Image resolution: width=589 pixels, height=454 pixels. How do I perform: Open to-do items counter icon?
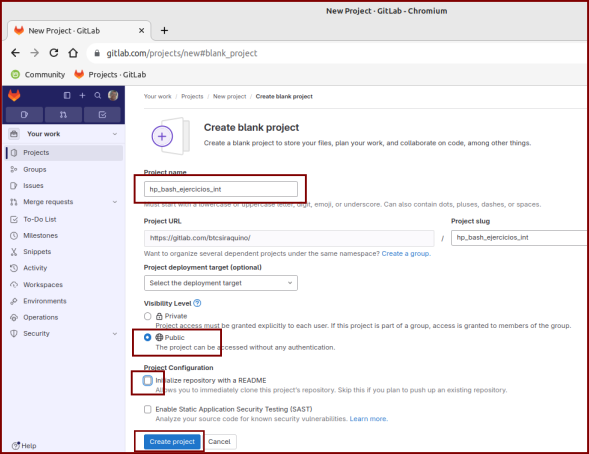tap(102, 115)
